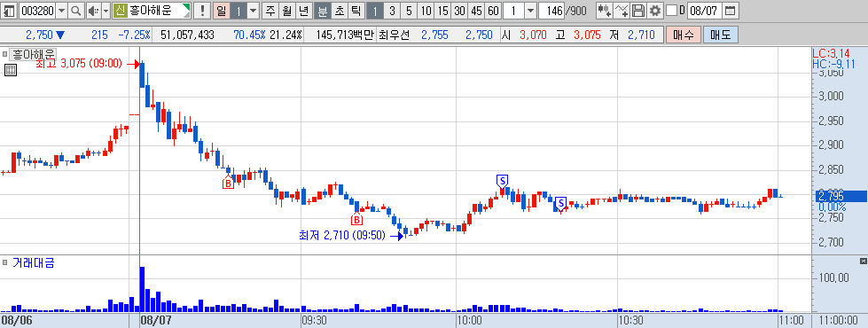Click the red 매수 buy button

(x=684, y=35)
